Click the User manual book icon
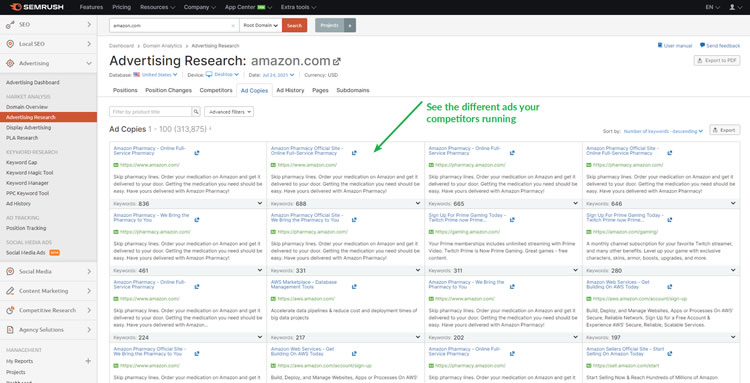This screenshot has height=383, width=750. [660, 45]
